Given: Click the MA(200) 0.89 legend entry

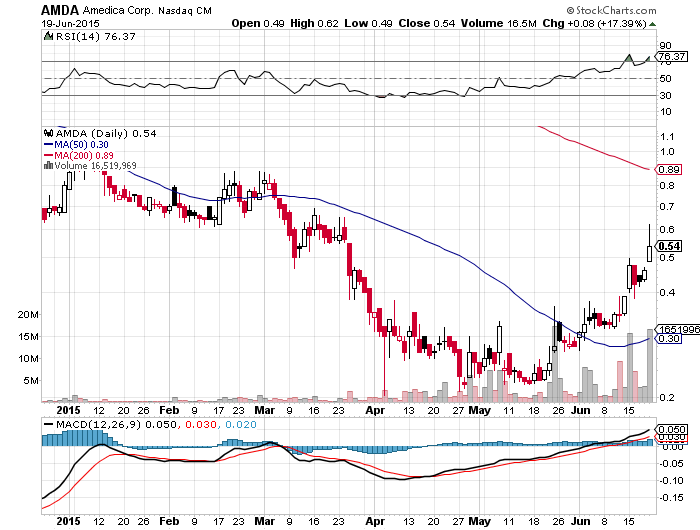Looking at the screenshot, I should [x=79, y=155].
